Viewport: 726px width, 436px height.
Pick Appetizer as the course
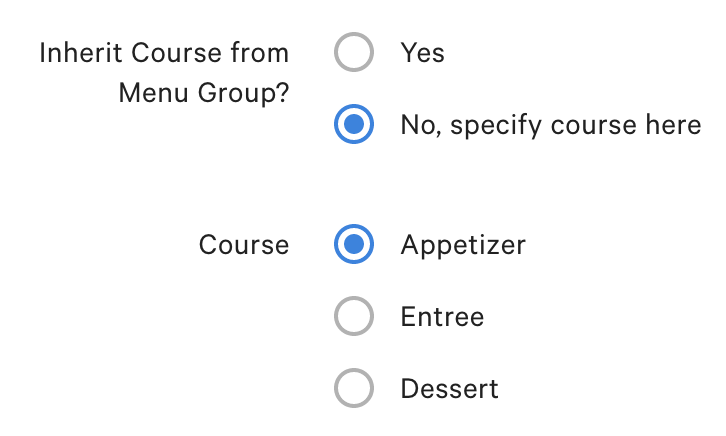click(354, 244)
